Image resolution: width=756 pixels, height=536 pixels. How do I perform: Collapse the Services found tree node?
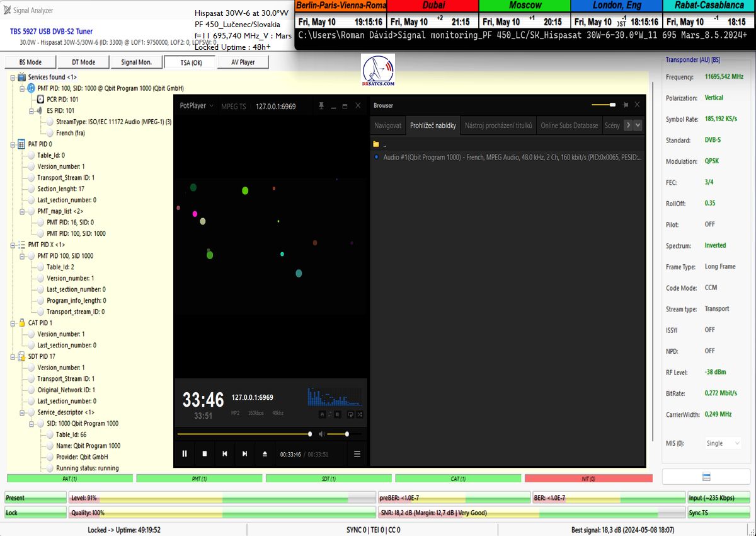[x=13, y=77]
